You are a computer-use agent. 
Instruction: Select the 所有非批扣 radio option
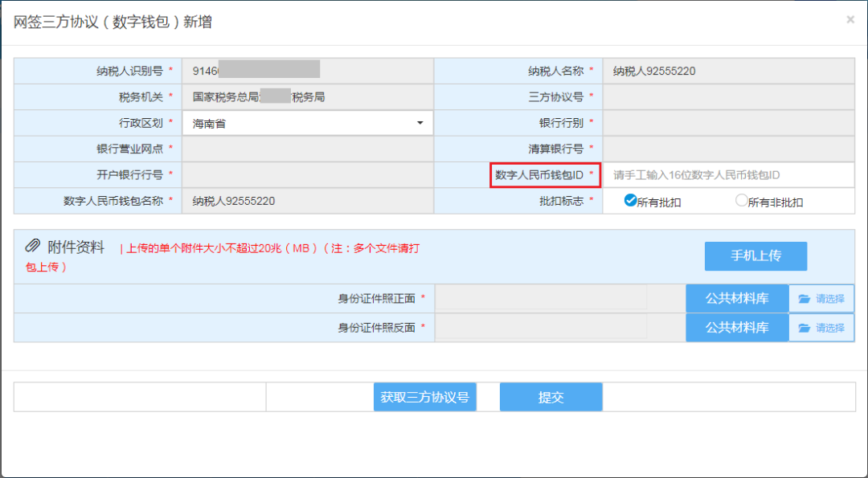pos(741,201)
